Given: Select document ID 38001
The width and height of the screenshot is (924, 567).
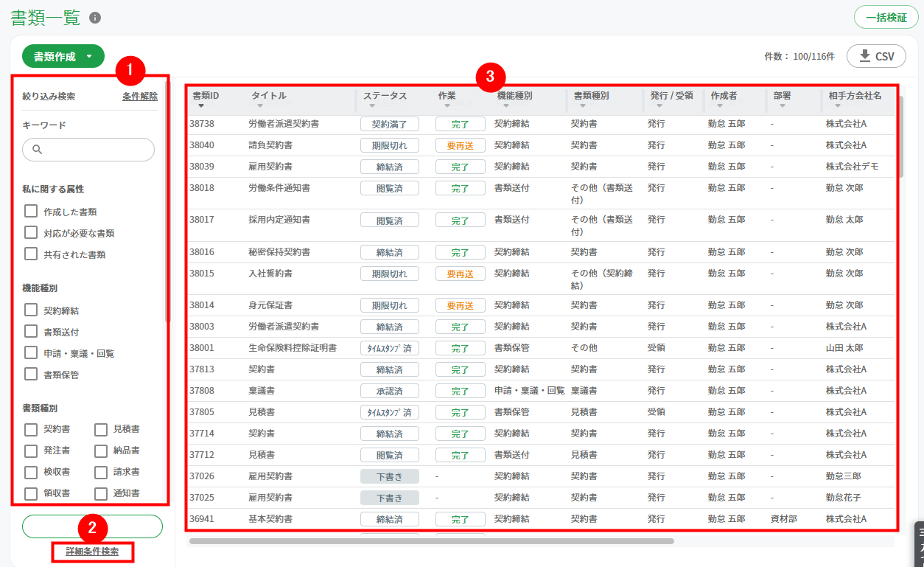Looking at the screenshot, I should pos(202,347).
